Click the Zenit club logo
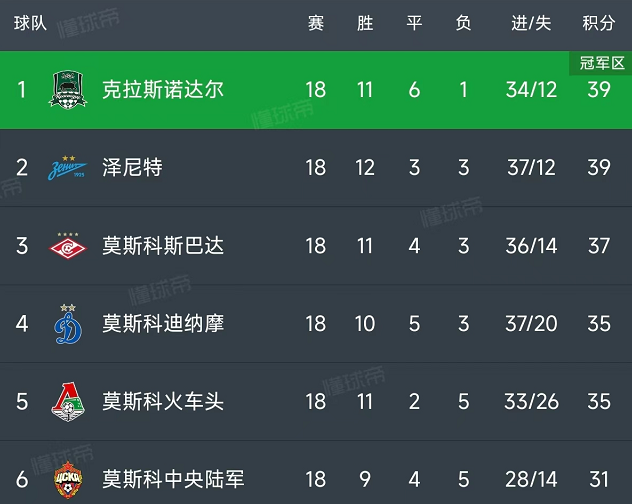 click(x=68, y=168)
